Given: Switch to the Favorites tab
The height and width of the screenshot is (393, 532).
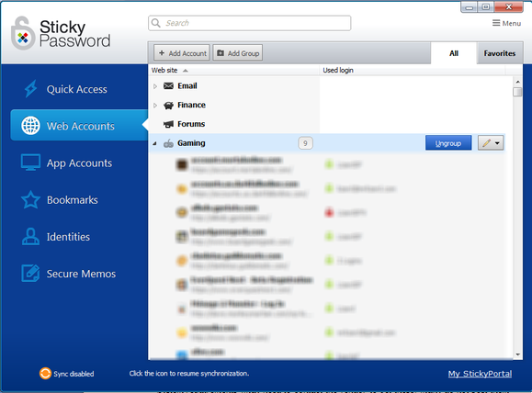Looking at the screenshot, I should tap(500, 53).
